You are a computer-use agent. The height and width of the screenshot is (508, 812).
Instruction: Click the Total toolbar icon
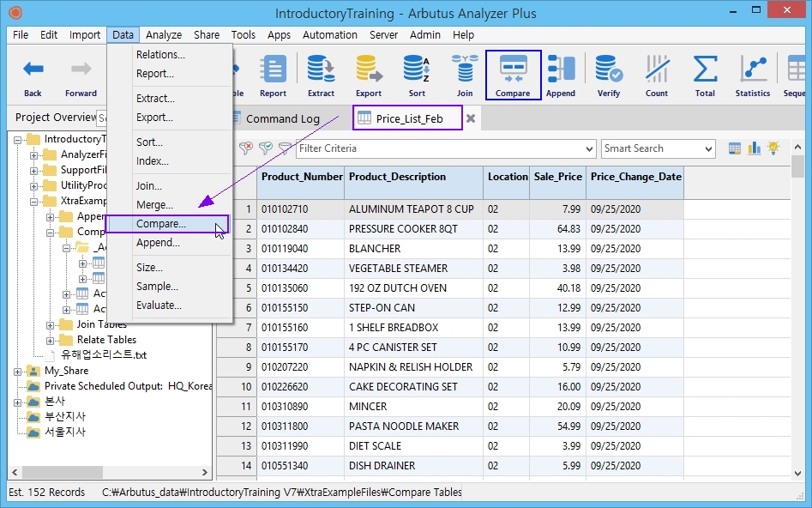(x=705, y=69)
